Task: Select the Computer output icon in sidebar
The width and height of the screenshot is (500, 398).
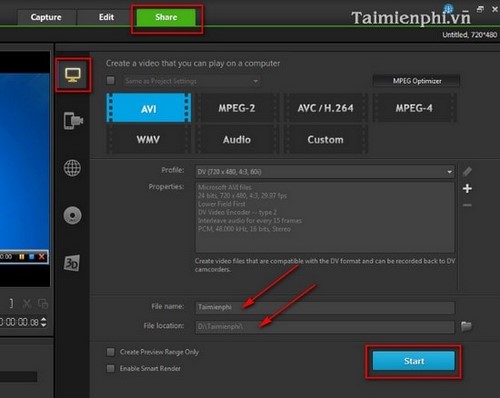Action: pos(73,75)
